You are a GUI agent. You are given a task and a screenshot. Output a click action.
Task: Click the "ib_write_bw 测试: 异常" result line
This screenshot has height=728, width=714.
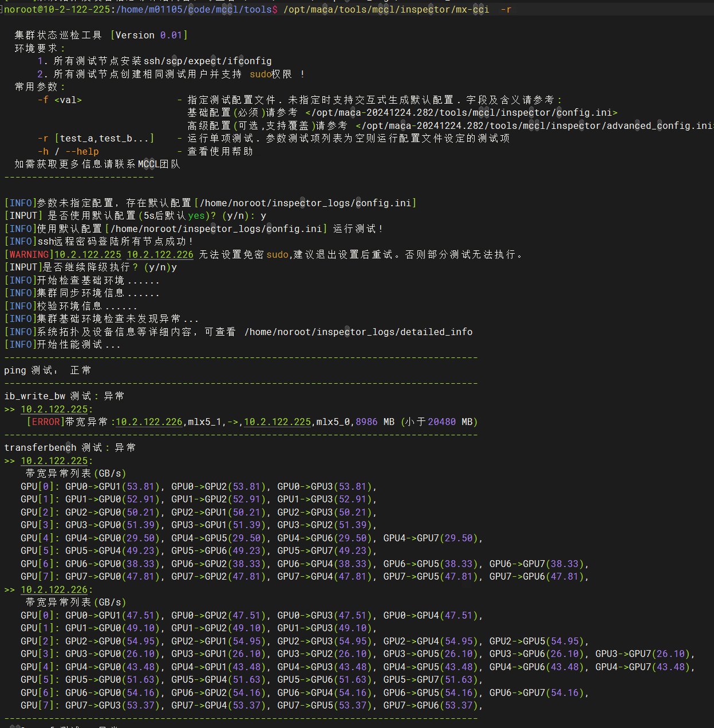[x=64, y=396]
